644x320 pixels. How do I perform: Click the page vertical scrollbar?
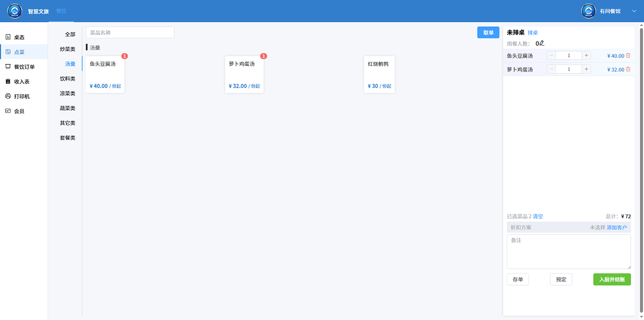(x=642, y=170)
